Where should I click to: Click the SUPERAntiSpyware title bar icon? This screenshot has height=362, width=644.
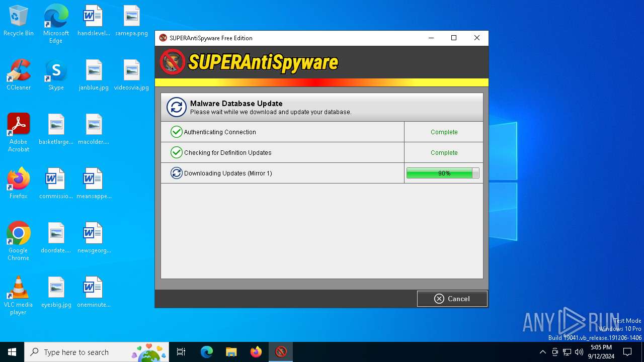click(163, 38)
